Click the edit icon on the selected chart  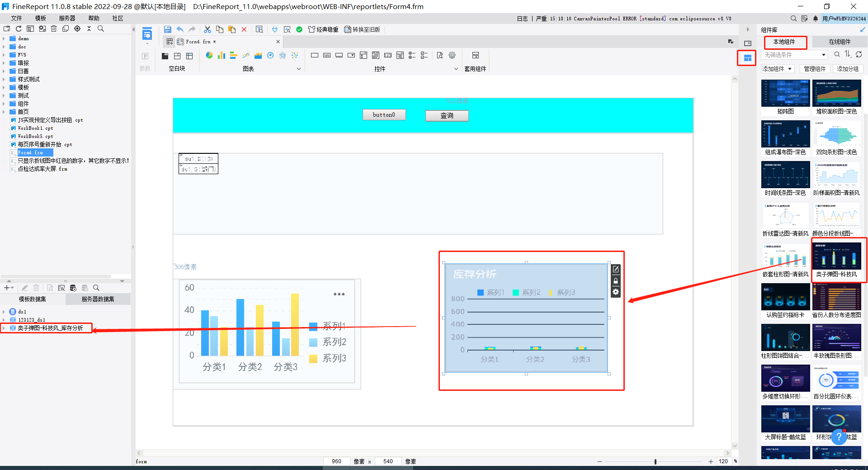pos(616,269)
